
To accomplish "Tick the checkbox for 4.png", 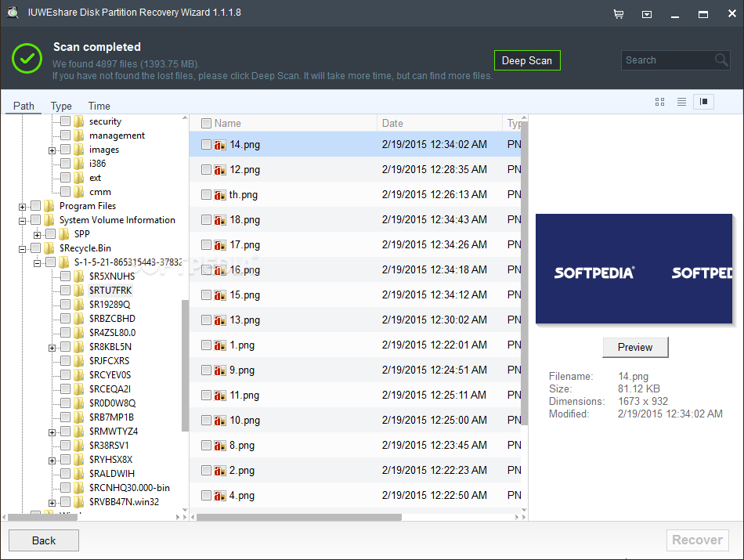I will point(206,496).
